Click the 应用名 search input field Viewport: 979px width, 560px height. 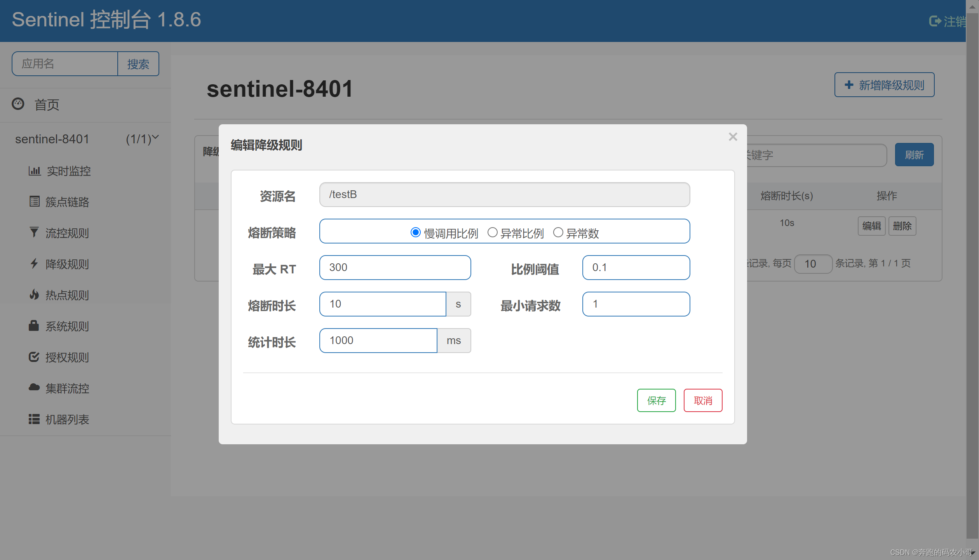(65, 64)
